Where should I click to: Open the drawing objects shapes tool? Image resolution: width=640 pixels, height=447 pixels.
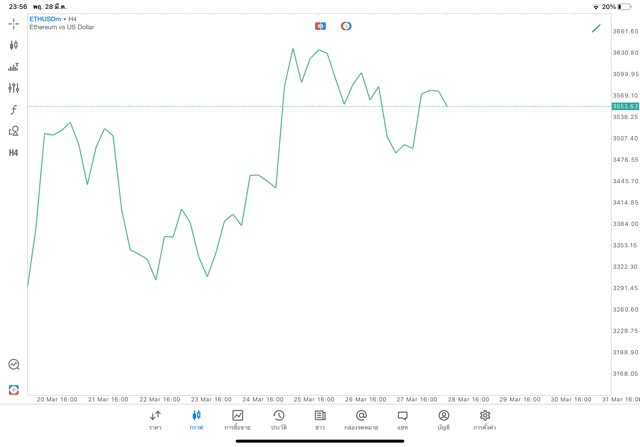point(13,131)
